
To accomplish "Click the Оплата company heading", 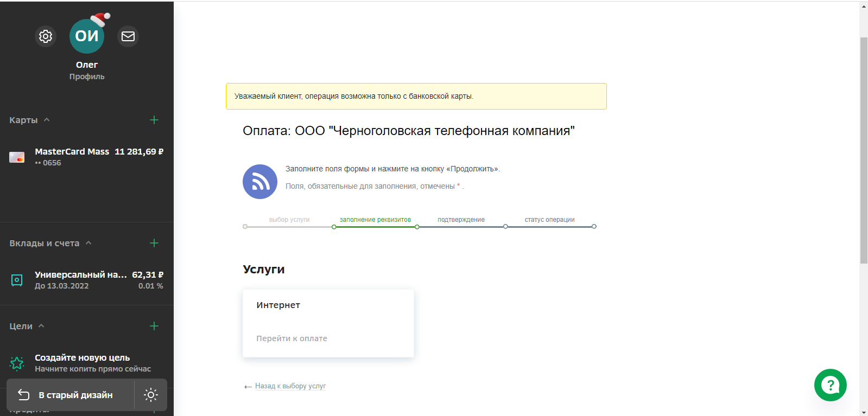I will (x=409, y=131).
